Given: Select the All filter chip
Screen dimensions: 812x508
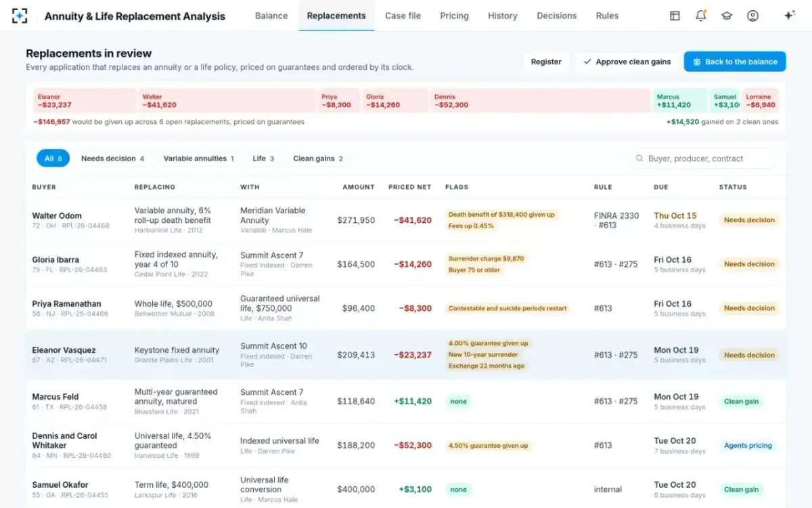Looking at the screenshot, I should tap(53, 158).
